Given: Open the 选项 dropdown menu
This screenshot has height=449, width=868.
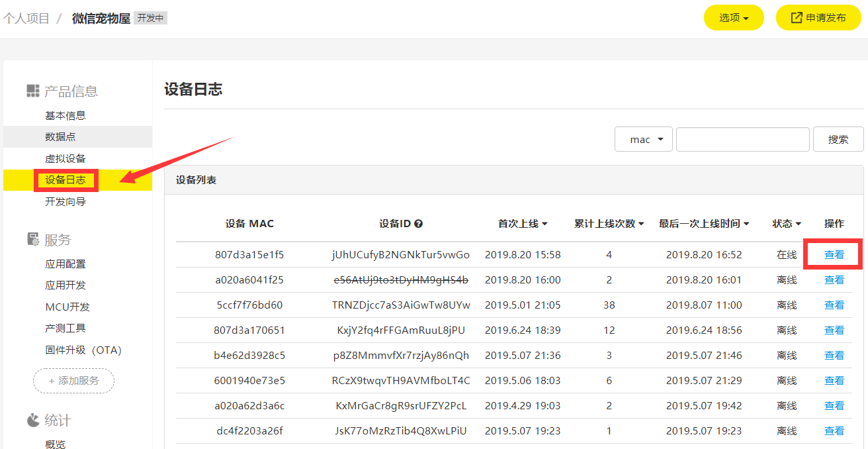Looking at the screenshot, I should click(x=733, y=18).
